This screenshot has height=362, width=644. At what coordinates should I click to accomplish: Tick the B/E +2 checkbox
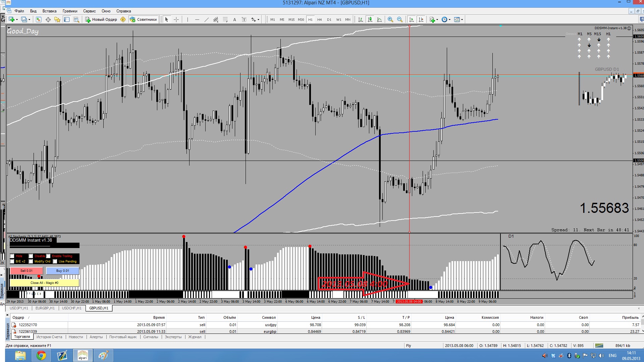tap(12, 261)
